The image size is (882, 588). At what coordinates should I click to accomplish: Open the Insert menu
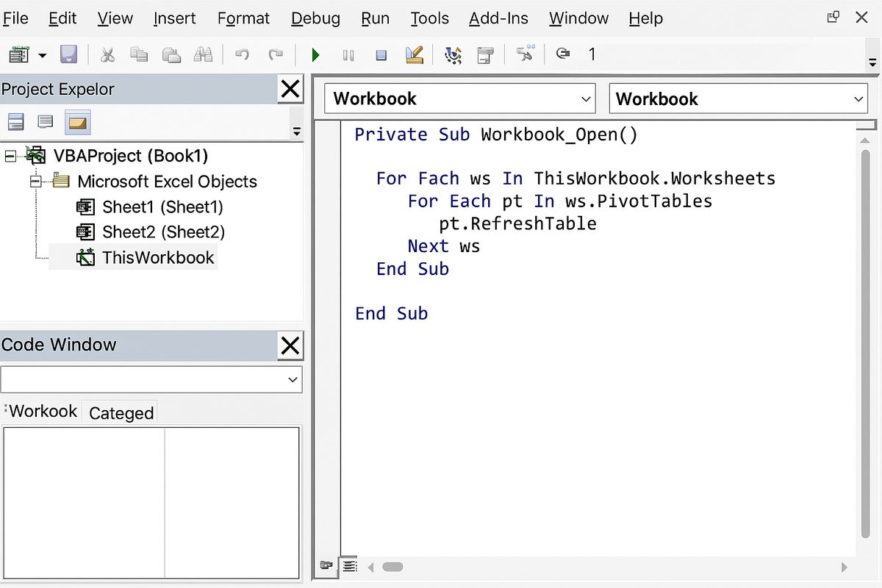point(175,18)
